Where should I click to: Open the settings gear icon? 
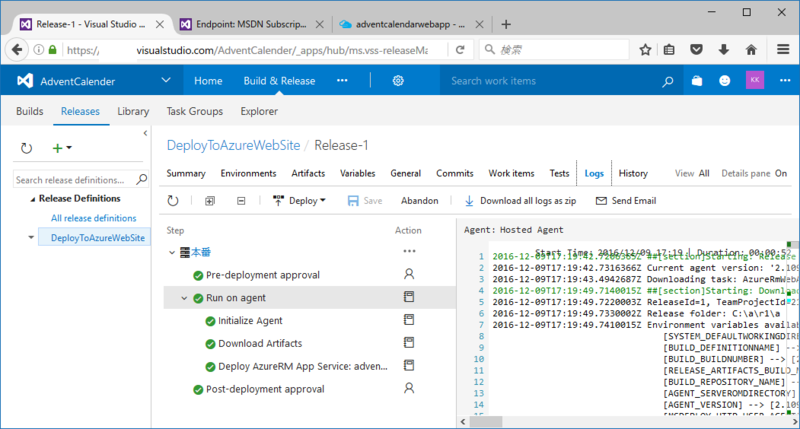tap(398, 81)
